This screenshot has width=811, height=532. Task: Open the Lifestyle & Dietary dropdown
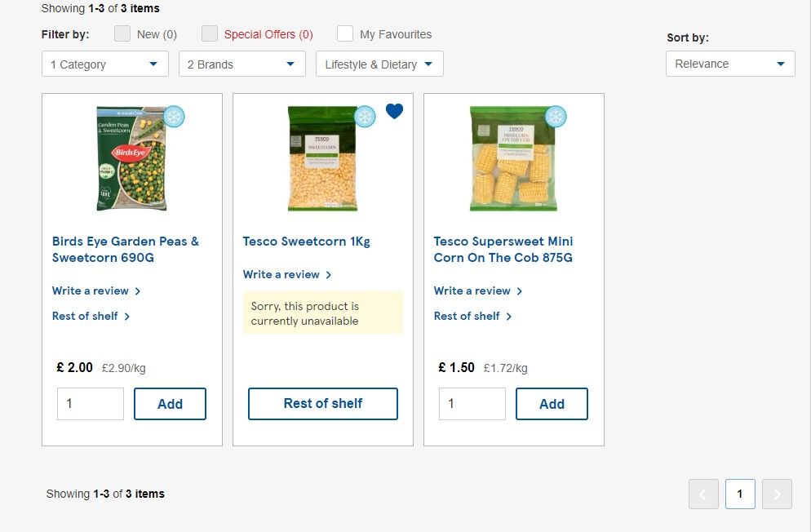click(x=379, y=64)
